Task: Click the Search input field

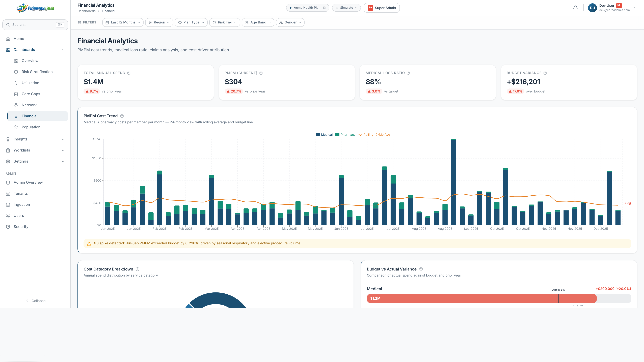Action: (35, 25)
